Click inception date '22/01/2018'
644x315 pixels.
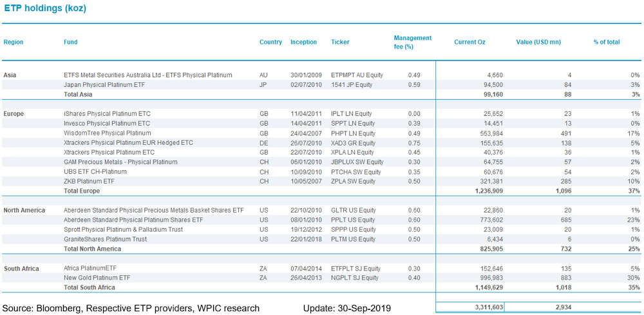[x=305, y=240]
